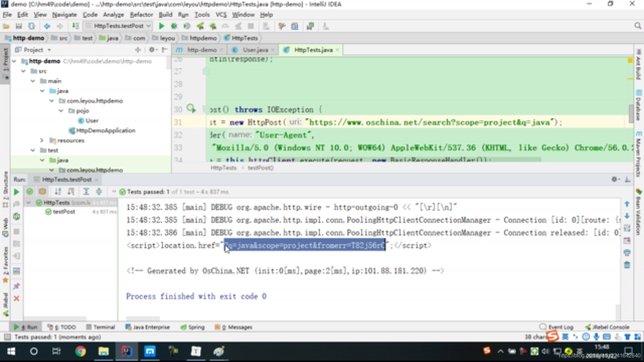Open the VCS menu
The image size is (644, 362).
(x=221, y=14)
